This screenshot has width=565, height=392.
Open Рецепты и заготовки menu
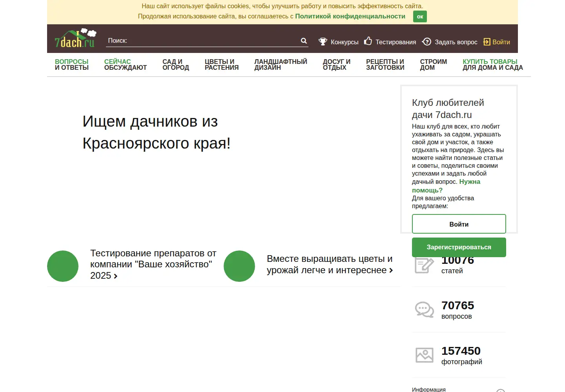tap(385, 65)
